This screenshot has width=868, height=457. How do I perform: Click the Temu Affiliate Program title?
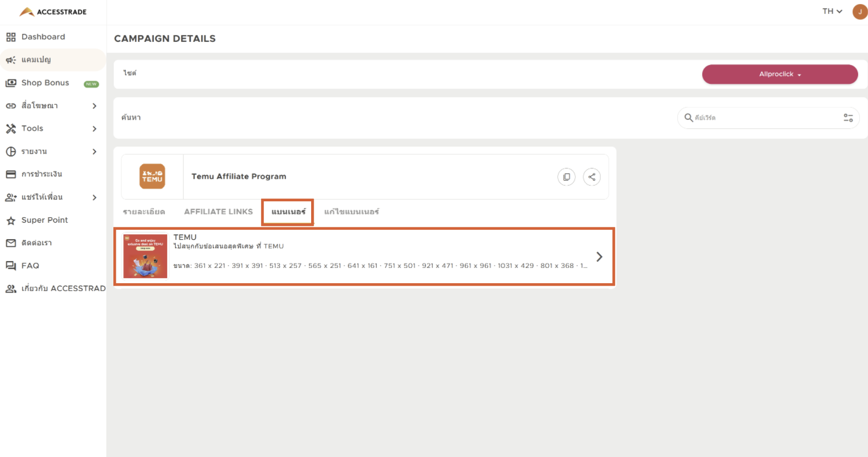[x=239, y=176]
